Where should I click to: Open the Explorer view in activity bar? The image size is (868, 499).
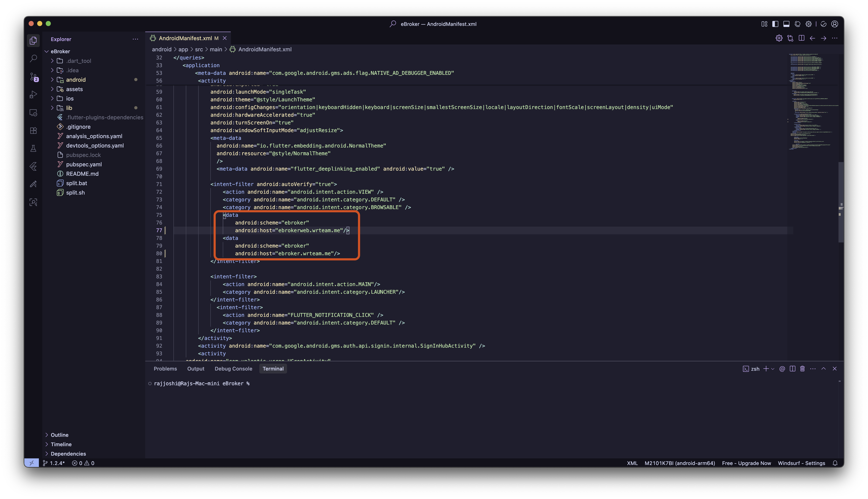[x=33, y=41]
